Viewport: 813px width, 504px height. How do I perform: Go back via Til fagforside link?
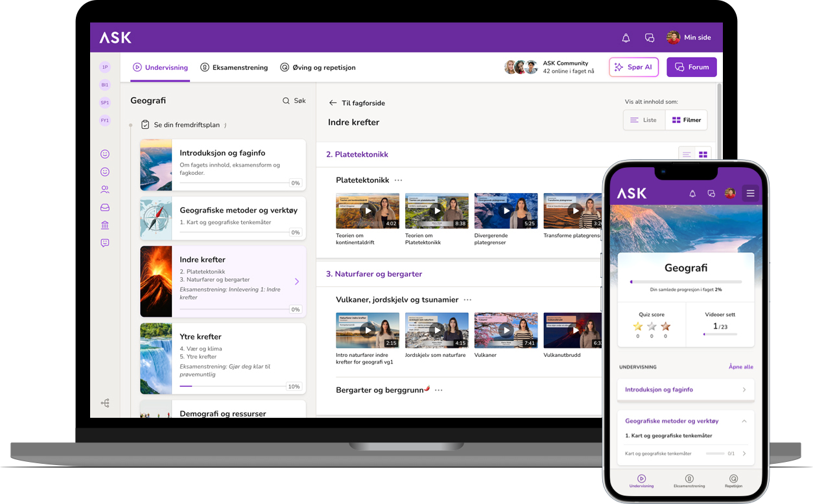[357, 103]
